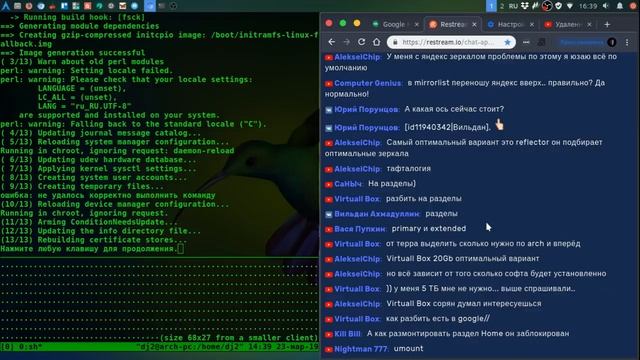640x360 pixels.
Task: Select workspace 1 in the panel
Action: click(491, 6)
